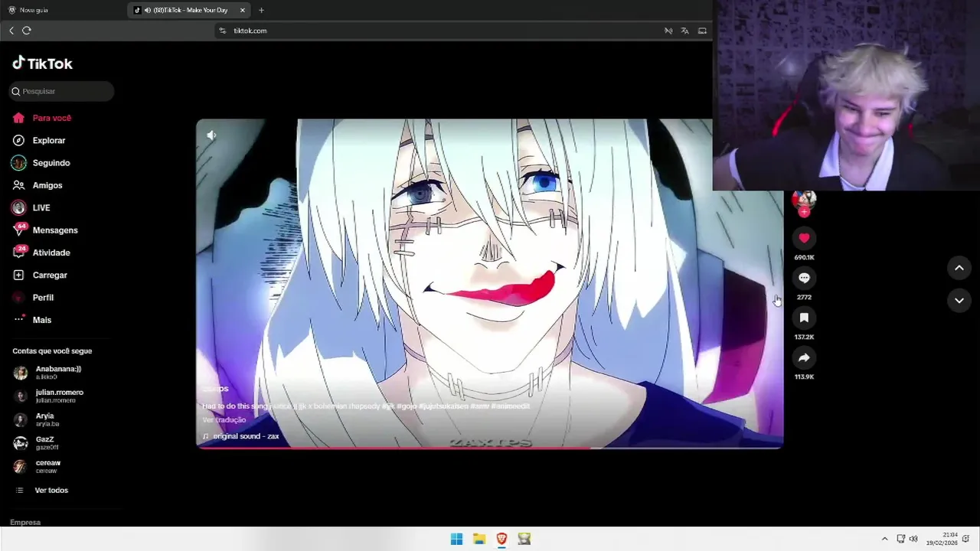Open the fourth taskbar app icon

point(524,539)
